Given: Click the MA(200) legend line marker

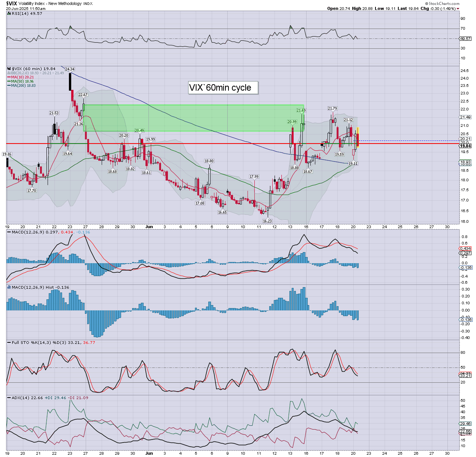Looking at the screenshot, I should point(9,86).
